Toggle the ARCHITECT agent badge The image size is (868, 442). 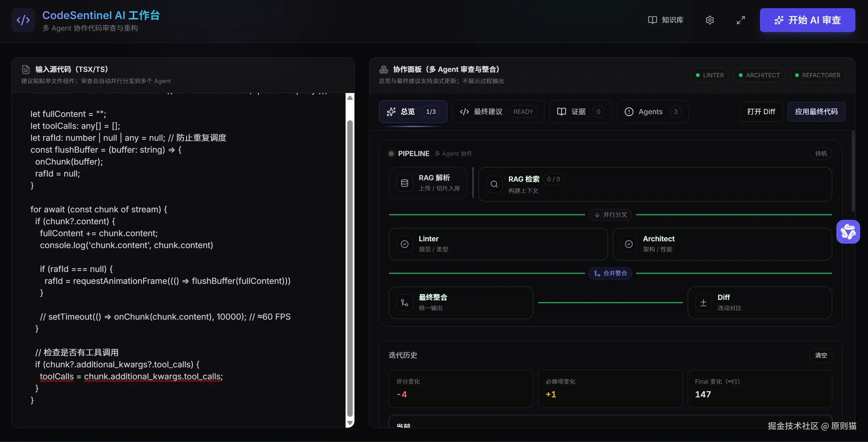pyautogui.click(x=759, y=75)
